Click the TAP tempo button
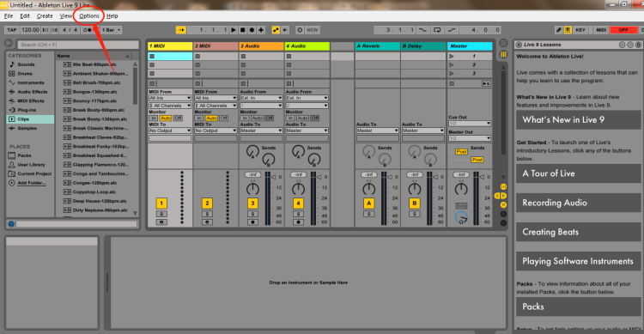The height and width of the screenshot is (334, 644). [12, 30]
